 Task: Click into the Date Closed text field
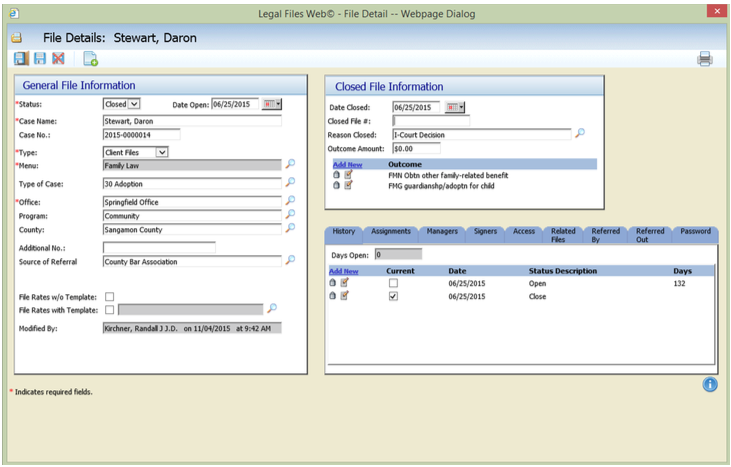click(x=416, y=107)
